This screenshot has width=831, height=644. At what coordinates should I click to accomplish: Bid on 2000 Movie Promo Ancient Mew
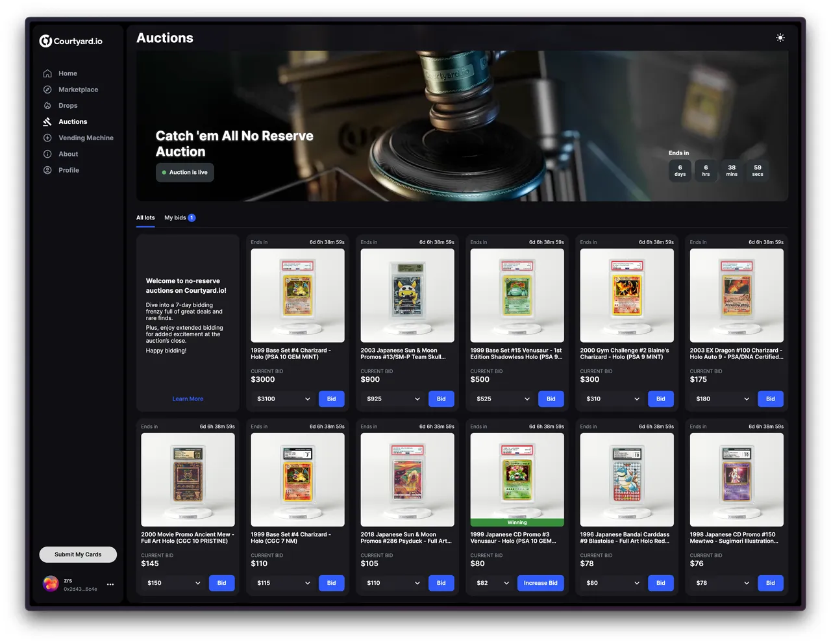click(x=221, y=583)
